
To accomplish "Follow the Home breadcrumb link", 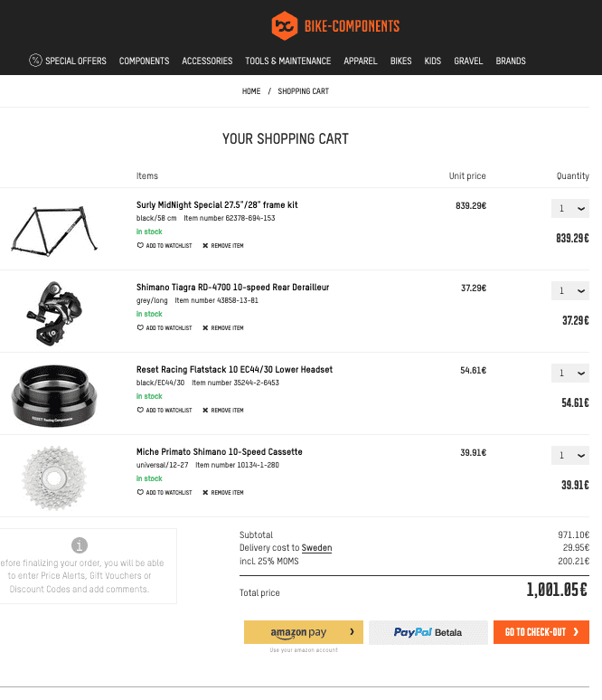I will point(251,91).
